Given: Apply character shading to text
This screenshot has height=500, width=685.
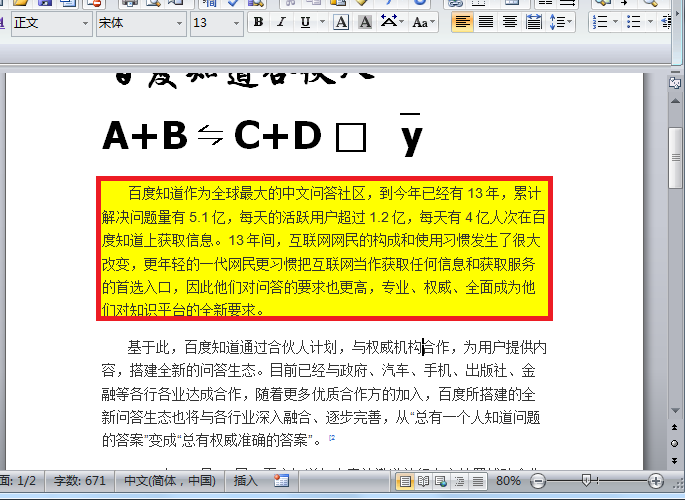Looking at the screenshot, I should [365, 22].
